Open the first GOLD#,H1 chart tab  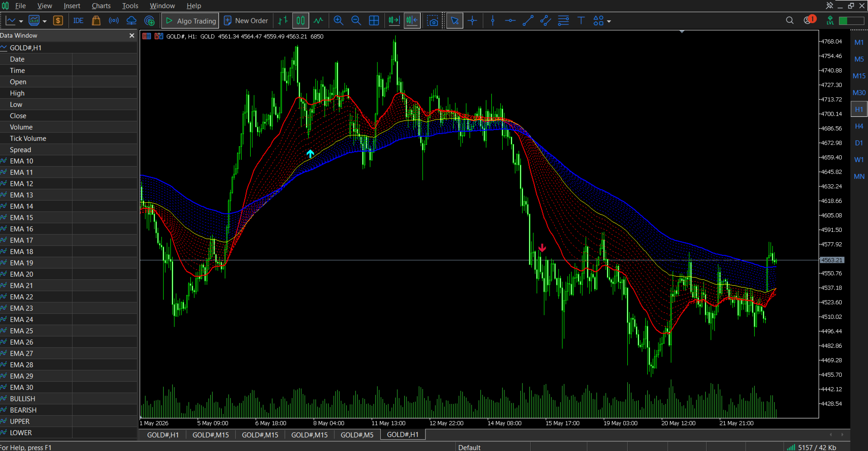163,435
